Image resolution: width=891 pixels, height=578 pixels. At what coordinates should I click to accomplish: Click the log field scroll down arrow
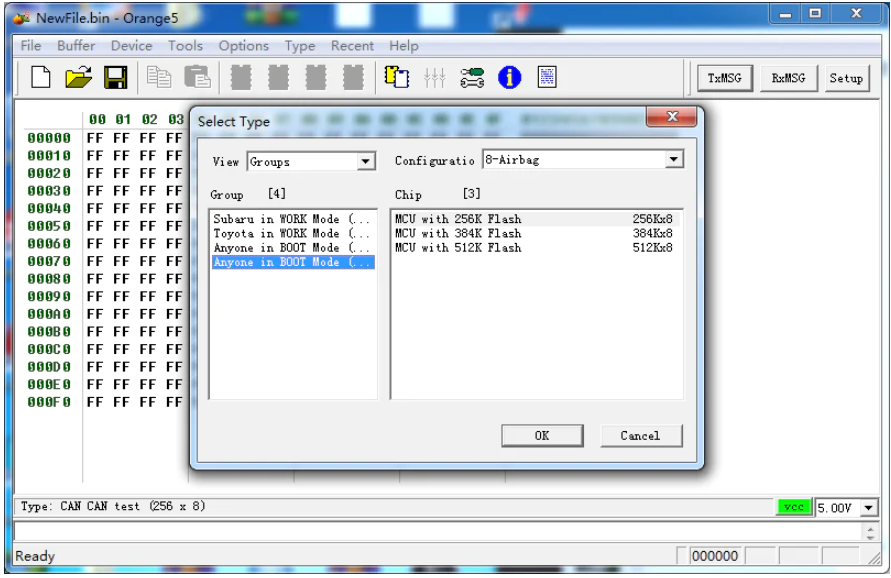tap(871, 537)
